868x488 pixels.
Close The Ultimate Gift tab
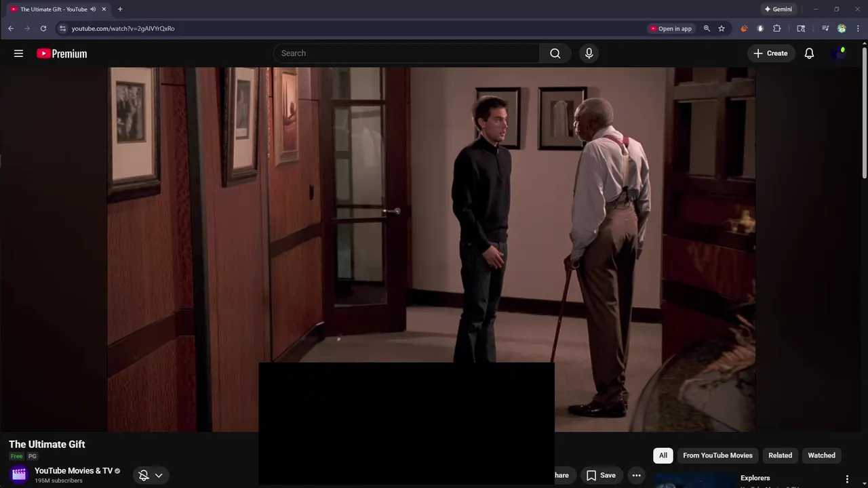pos(104,9)
